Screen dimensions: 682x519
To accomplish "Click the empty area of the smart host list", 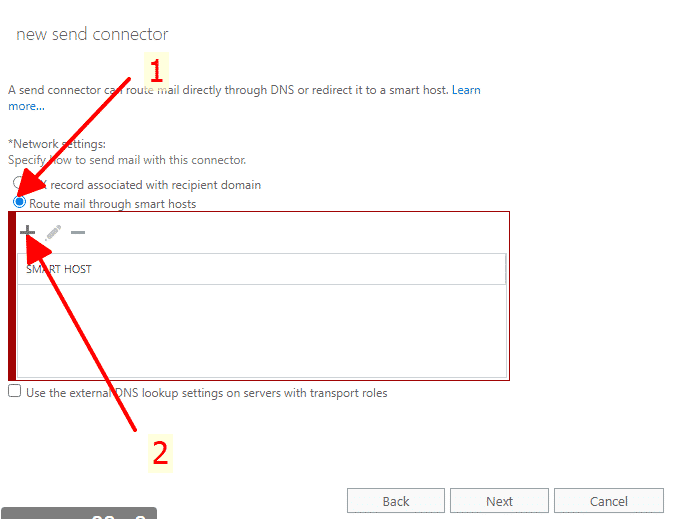I will tap(260, 330).
